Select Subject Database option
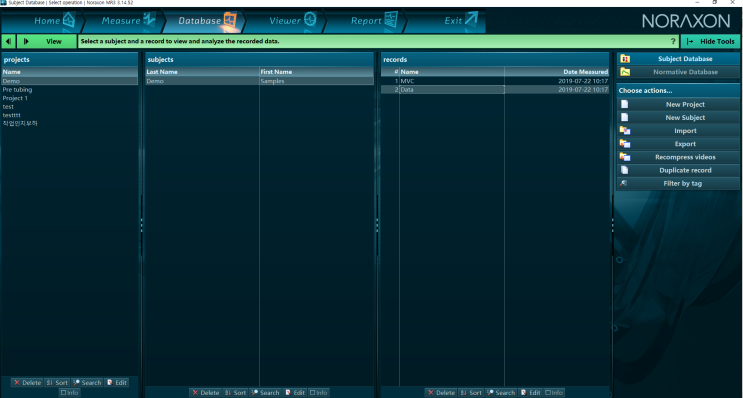Viewport: 743px width, 398px height. [678, 59]
